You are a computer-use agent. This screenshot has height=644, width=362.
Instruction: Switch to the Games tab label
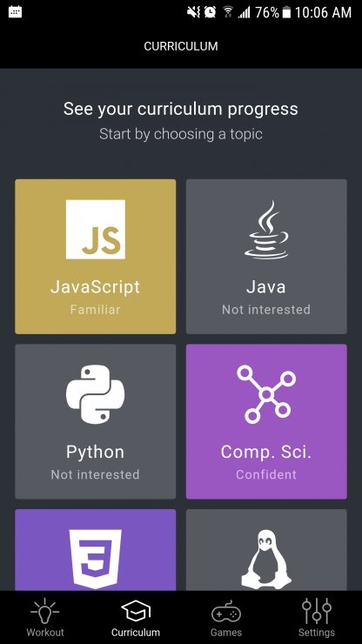[226, 633]
